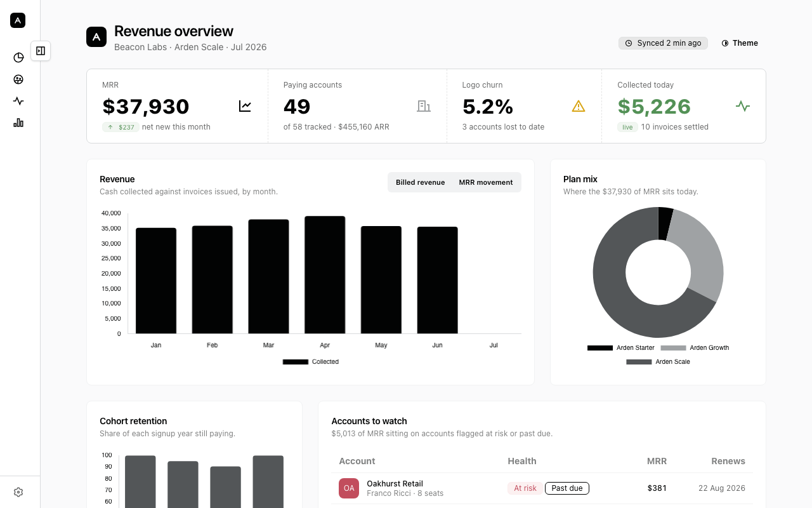
Task: Open the bar chart reports sidebar icon
Action: (x=18, y=123)
